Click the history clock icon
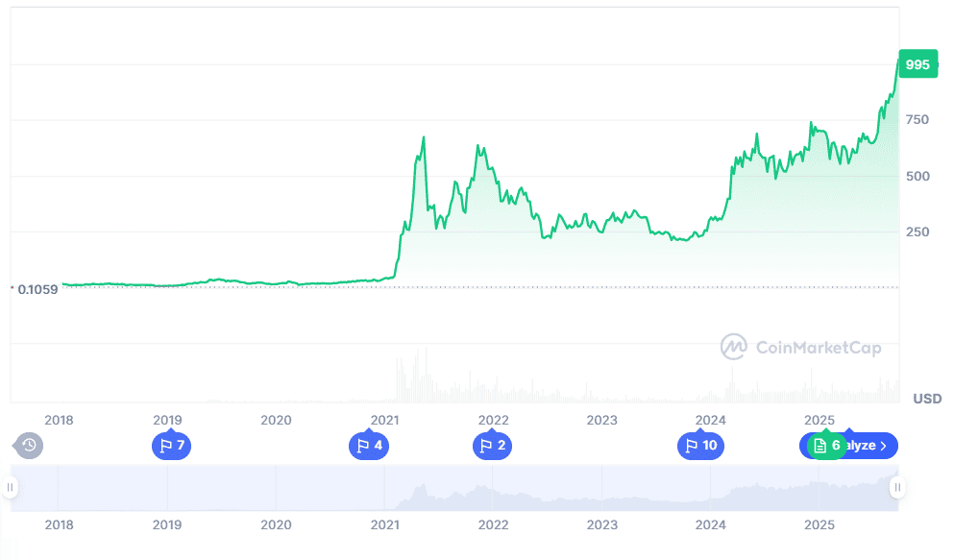Screen dimensions: 954x560 [29, 445]
